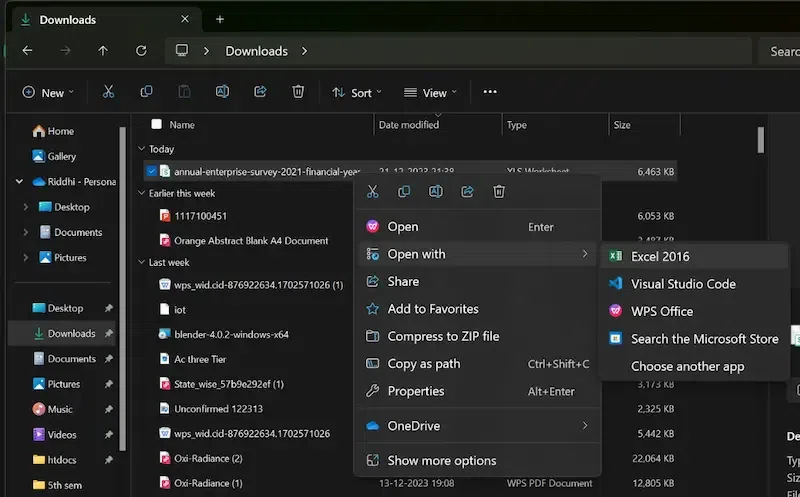800x497 pixels.
Task: Open the Gallery item in sidebar
Action: pos(61,156)
